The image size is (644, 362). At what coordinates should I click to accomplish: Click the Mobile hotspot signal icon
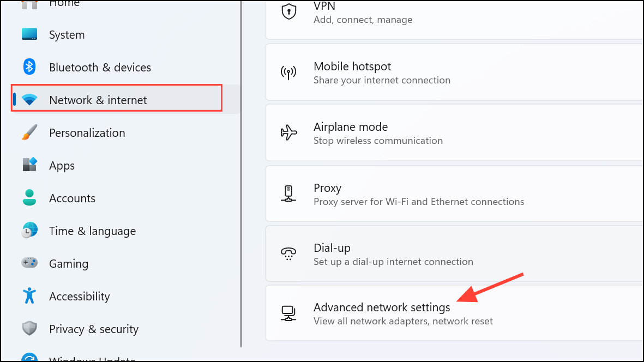[x=289, y=71]
